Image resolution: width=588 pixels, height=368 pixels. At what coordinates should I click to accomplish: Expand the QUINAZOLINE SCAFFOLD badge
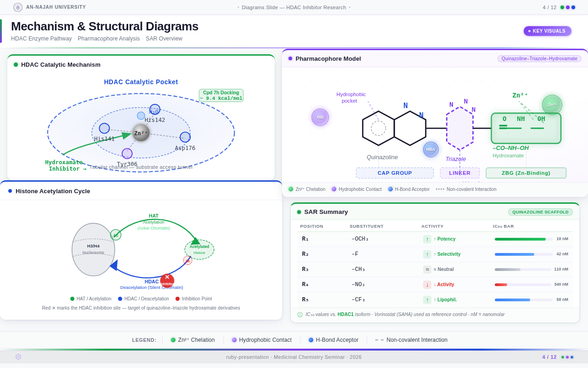click(540, 212)
